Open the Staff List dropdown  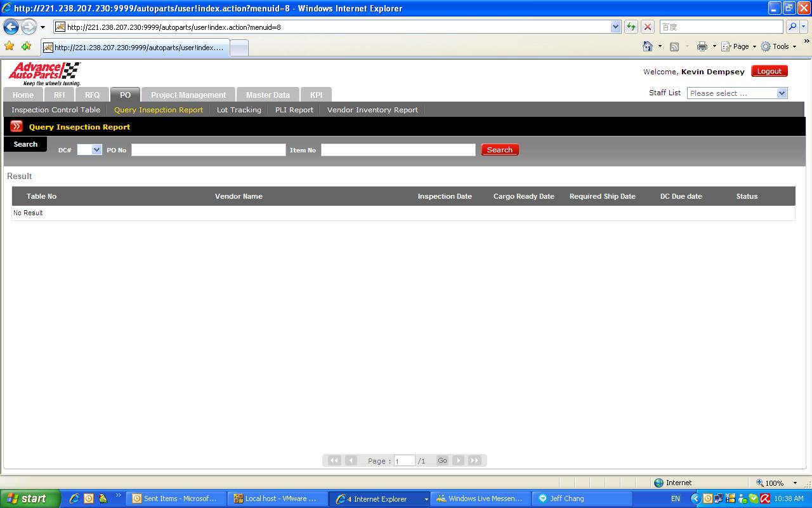737,93
